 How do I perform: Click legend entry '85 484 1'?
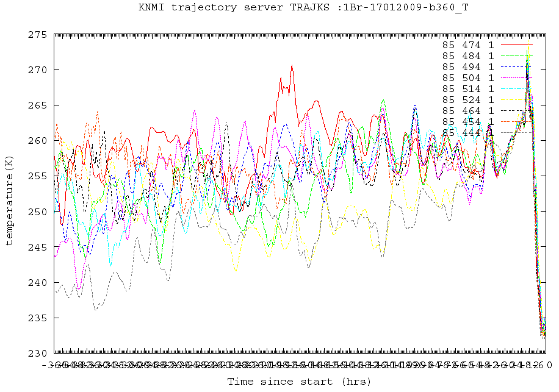coord(469,56)
